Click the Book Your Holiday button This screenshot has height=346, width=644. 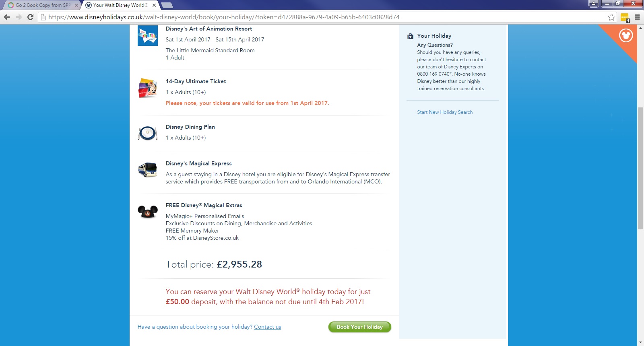tap(360, 327)
